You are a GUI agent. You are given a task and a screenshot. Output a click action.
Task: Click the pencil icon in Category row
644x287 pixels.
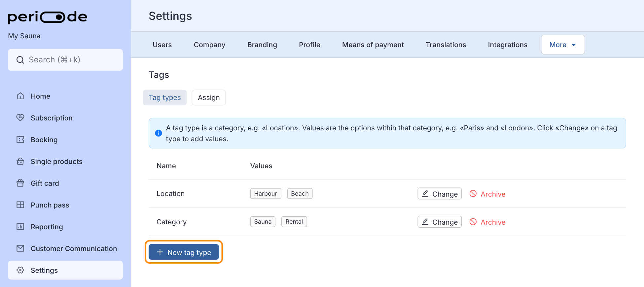(x=425, y=222)
